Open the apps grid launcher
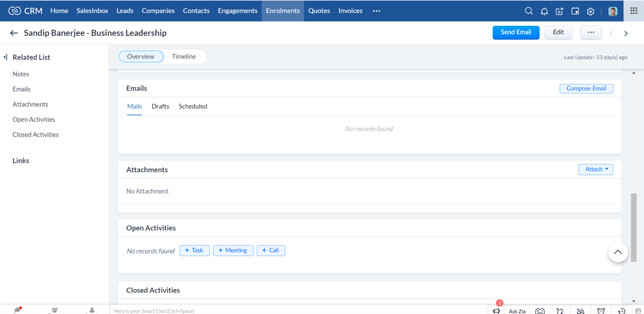 (x=634, y=11)
